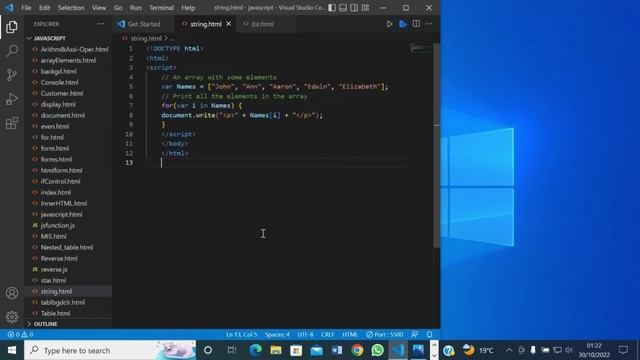Image resolution: width=640 pixels, height=360 pixels.
Task: Open the Extensions view
Action: coord(12,123)
